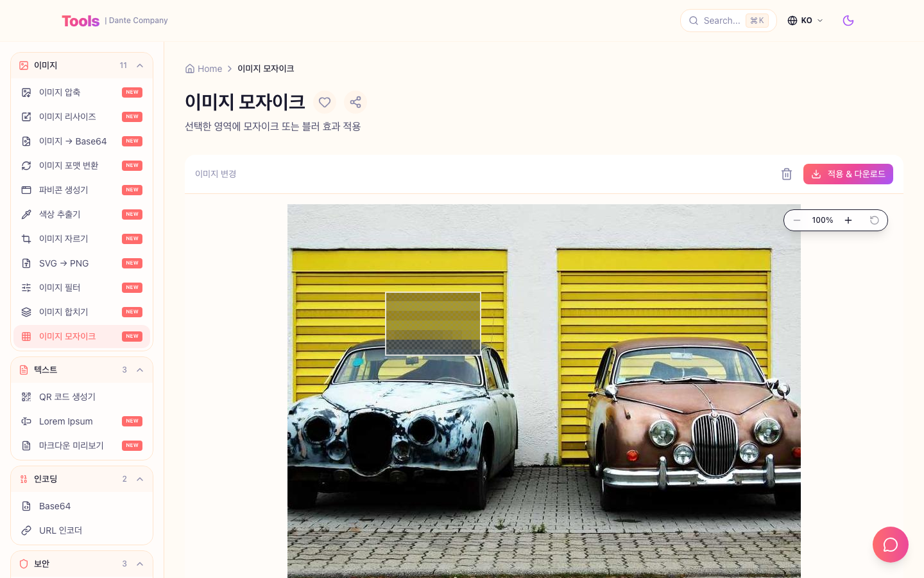The height and width of the screenshot is (578, 924).
Task: Open the KO language dropdown
Action: click(805, 21)
